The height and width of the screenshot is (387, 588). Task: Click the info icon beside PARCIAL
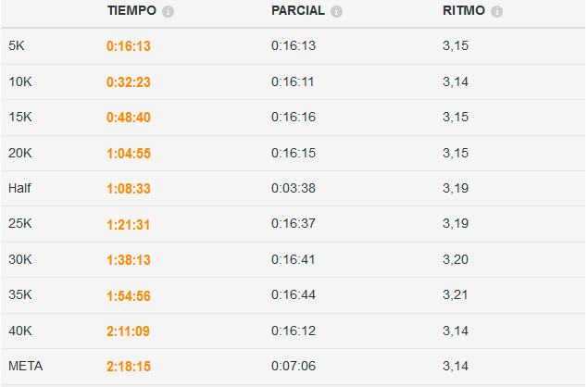336,12
